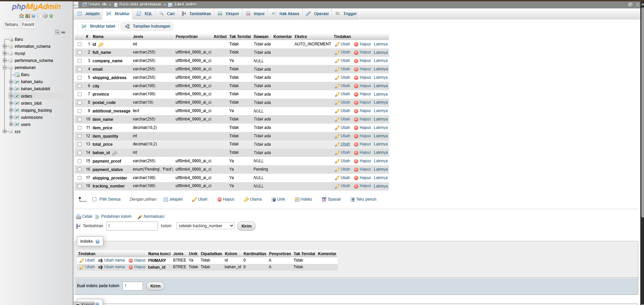Expand the mysql database node

[5, 54]
